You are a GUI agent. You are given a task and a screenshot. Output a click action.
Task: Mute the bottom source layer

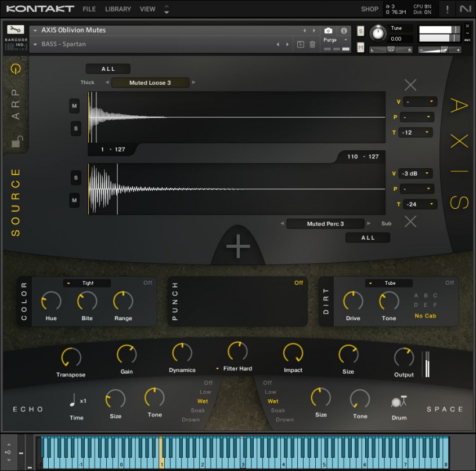click(74, 200)
